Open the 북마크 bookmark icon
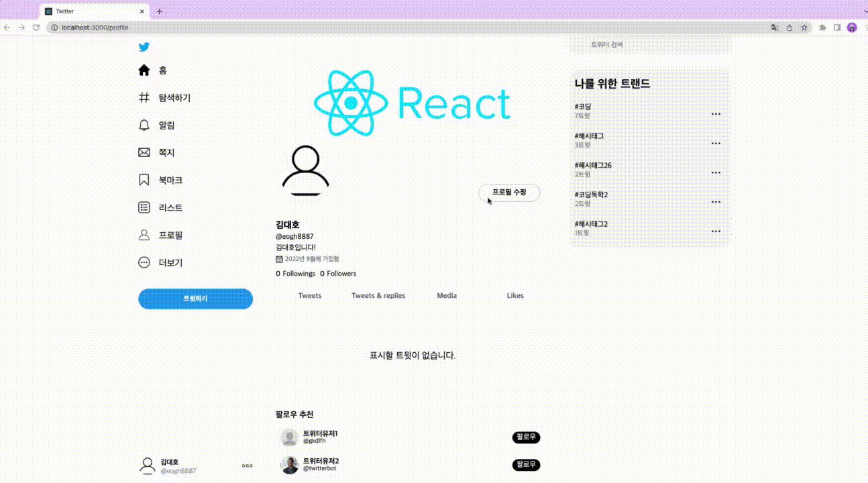The height and width of the screenshot is (483, 868). pyautogui.click(x=144, y=180)
